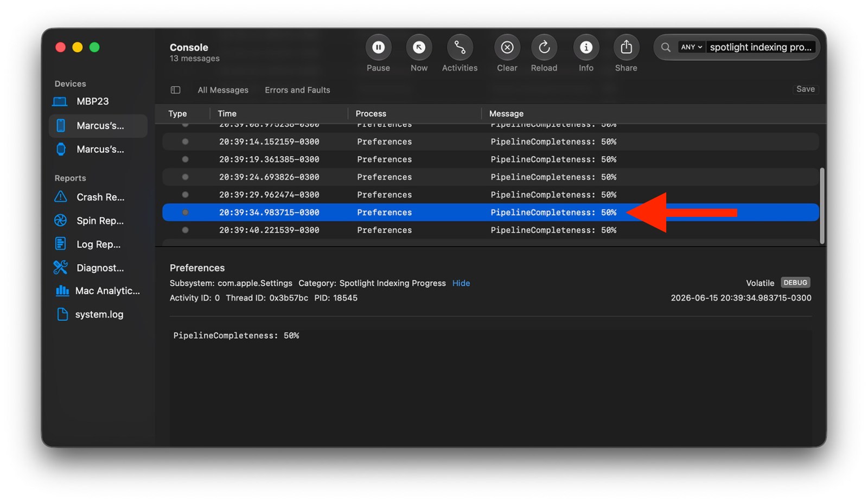
Task: Click the Save search button
Action: click(x=805, y=89)
